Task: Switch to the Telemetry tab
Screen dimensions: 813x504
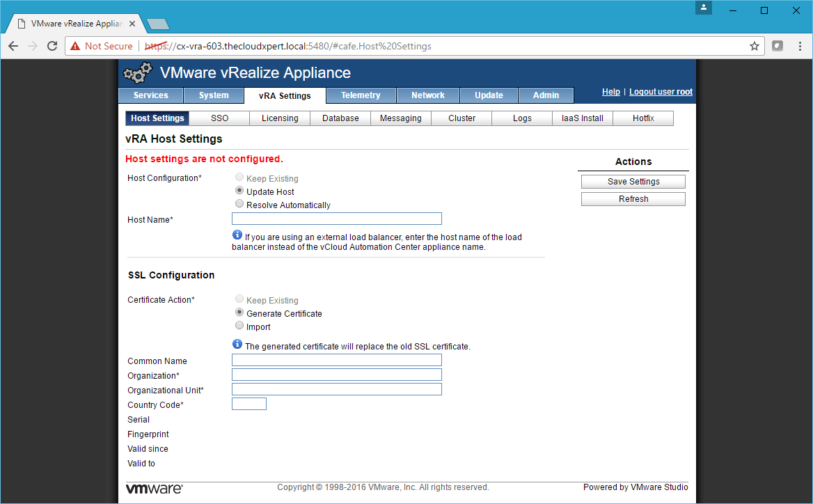Action: (x=361, y=95)
